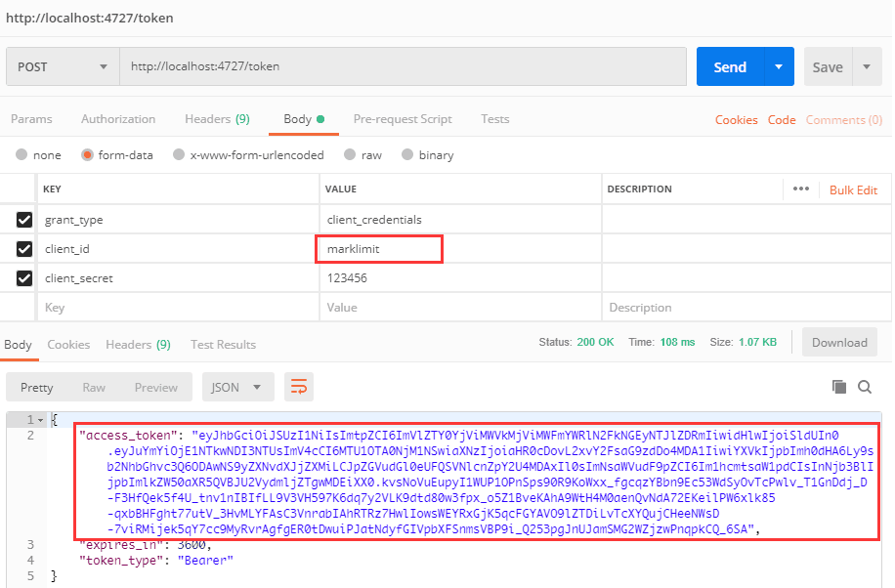Viewport: 895px width, 588px height.
Task: Select the Raw view mode
Action: [x=94, y=387]
